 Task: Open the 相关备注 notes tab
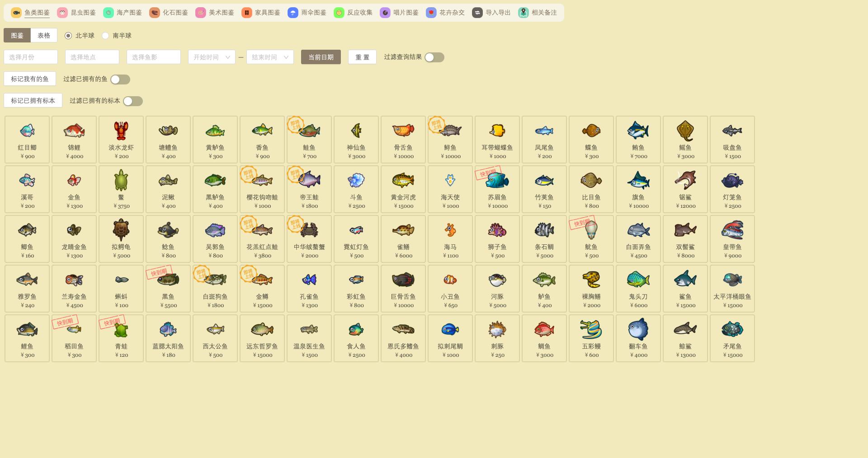pyautogui.click(x=538, y=13)
